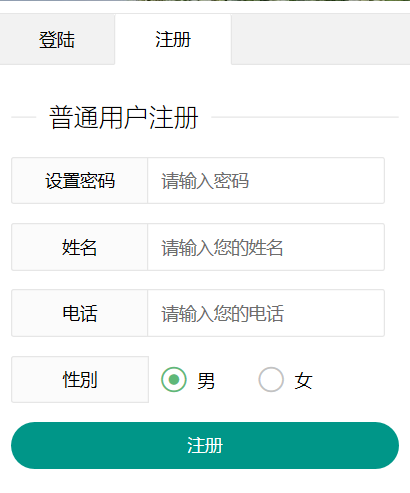Click the 电话 field label
The width and height of the screenshot is (410, 493).
pyautogui.click(x=80, y=313)
